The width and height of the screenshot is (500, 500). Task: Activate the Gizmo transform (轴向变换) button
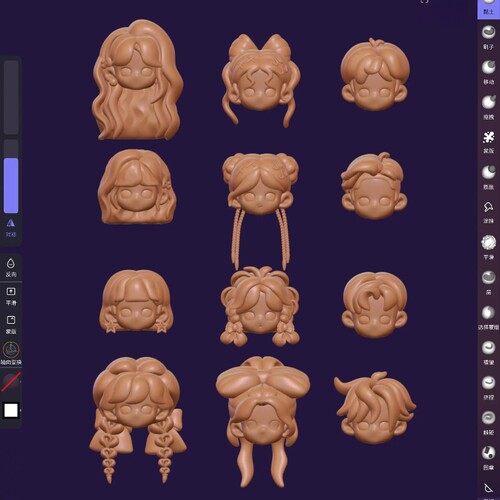click(x=11, y=353)
